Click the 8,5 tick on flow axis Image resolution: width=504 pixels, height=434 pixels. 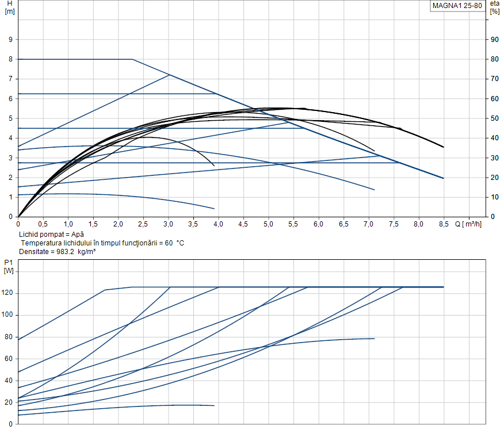444,224
